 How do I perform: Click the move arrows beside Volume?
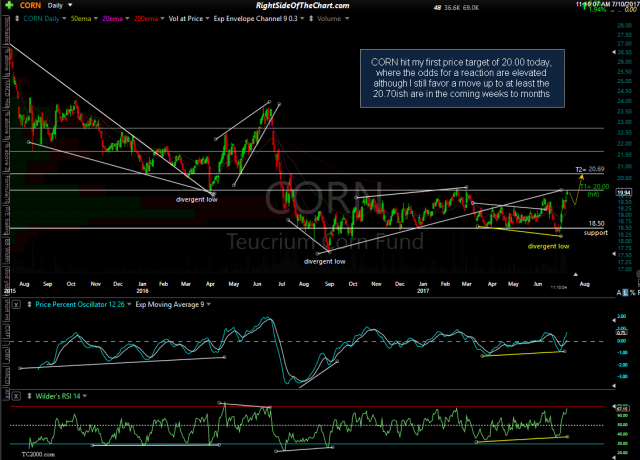click(x=311, y=19)
